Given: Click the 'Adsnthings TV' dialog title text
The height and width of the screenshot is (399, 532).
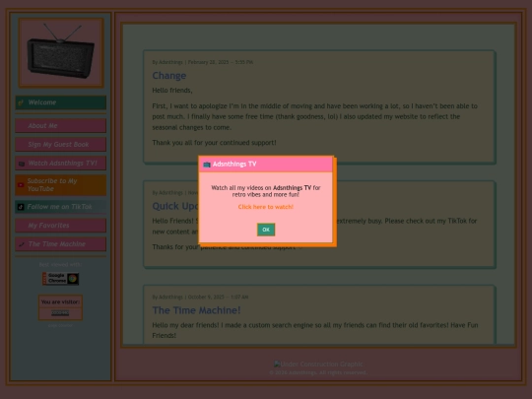Looking at the screenshot, I should 234,165.
